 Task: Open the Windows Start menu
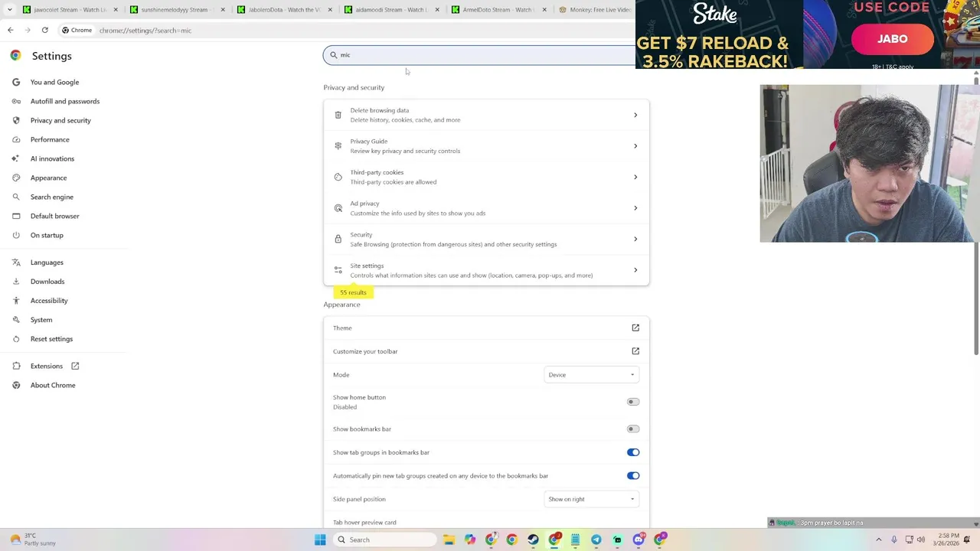click(320, 540)
